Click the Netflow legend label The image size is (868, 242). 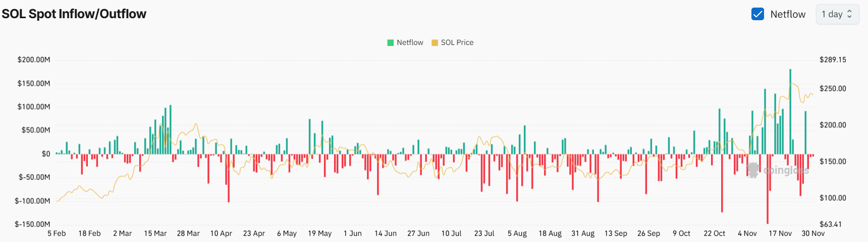[x=410, y=43]
